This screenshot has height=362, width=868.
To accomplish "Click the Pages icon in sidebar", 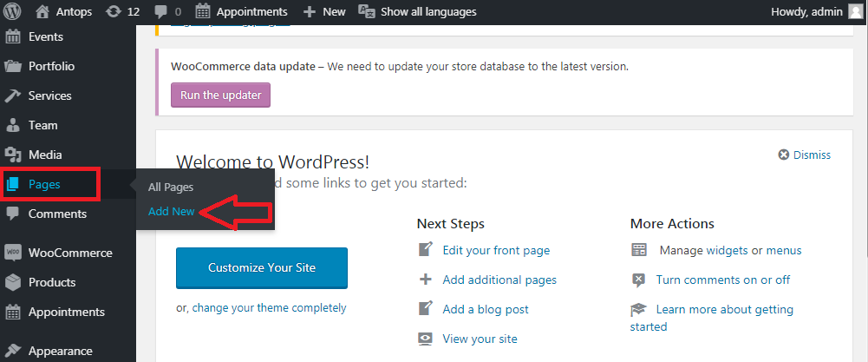I will point(13,185).
